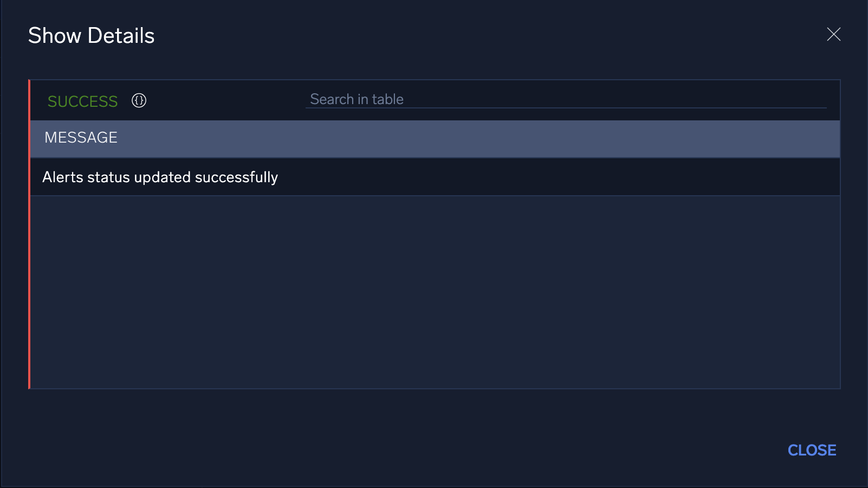Open JSON representation of the result message

pyautogui.click(x=139, y=100)
